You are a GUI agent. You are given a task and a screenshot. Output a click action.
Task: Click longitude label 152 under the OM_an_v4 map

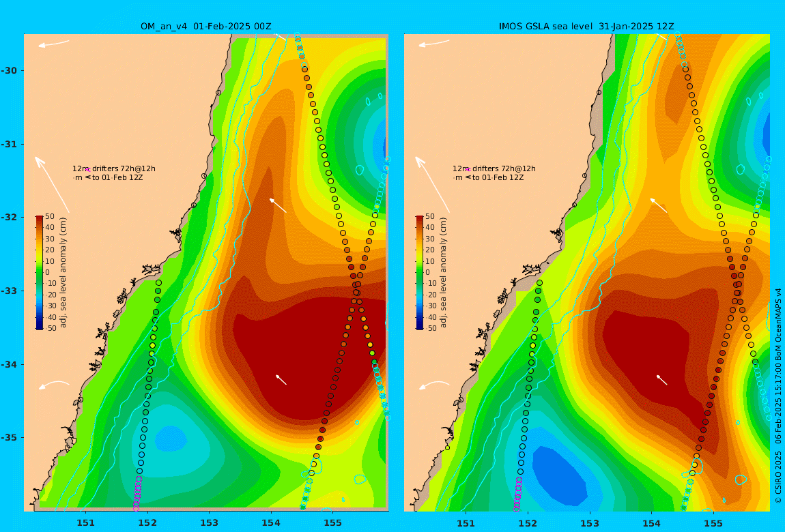147,523
